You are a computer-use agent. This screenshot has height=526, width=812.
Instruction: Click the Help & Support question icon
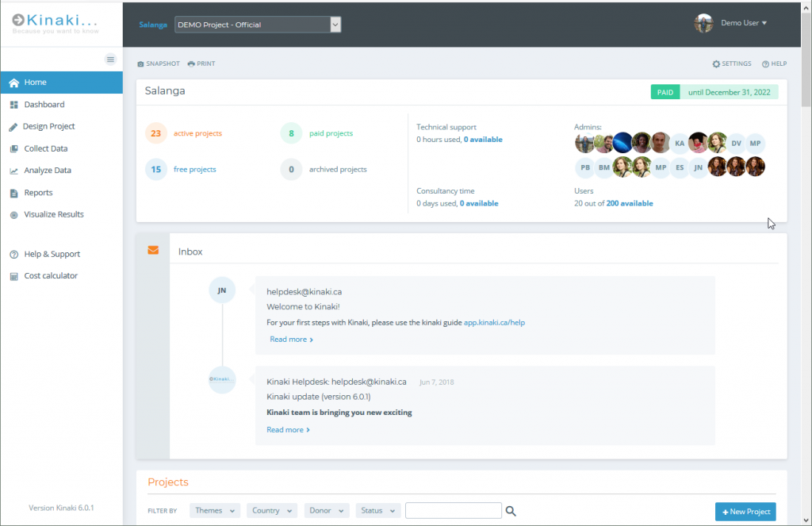[14, 255]
